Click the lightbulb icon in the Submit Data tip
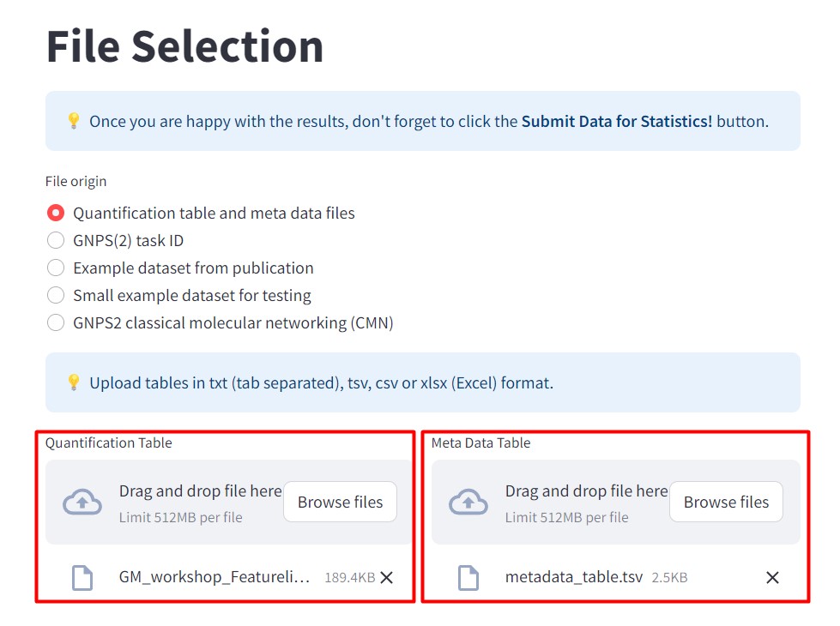Screen dimensions: 840x626 tap(74, 121)
